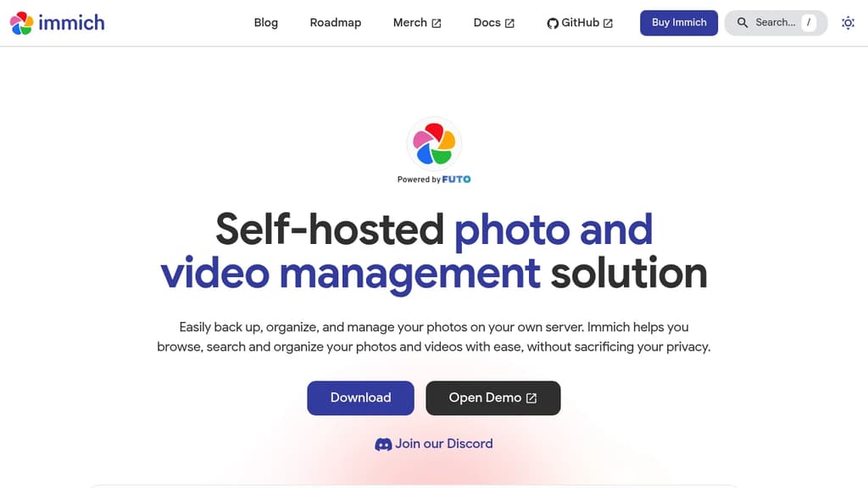Go to the Roadmap page

336,23
